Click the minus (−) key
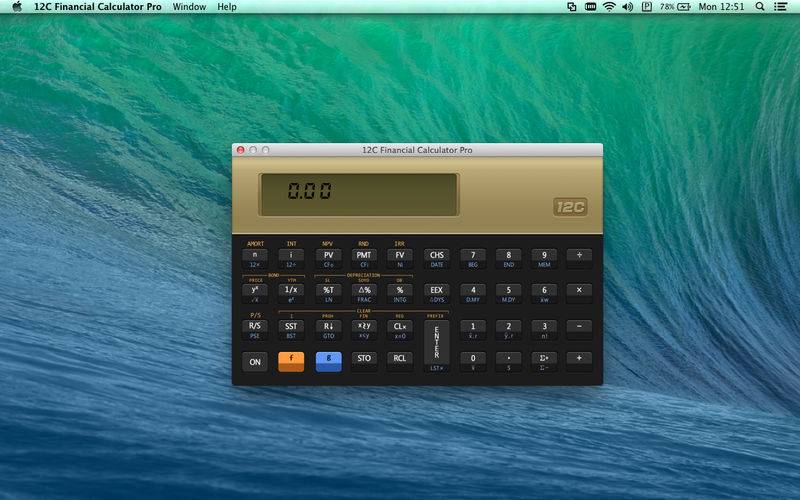This screenshot has height=500, width=800. (x=579, y=330)
